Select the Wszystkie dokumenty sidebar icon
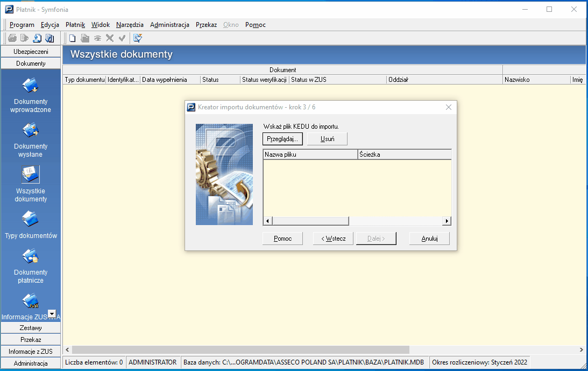 coord(30,174)
